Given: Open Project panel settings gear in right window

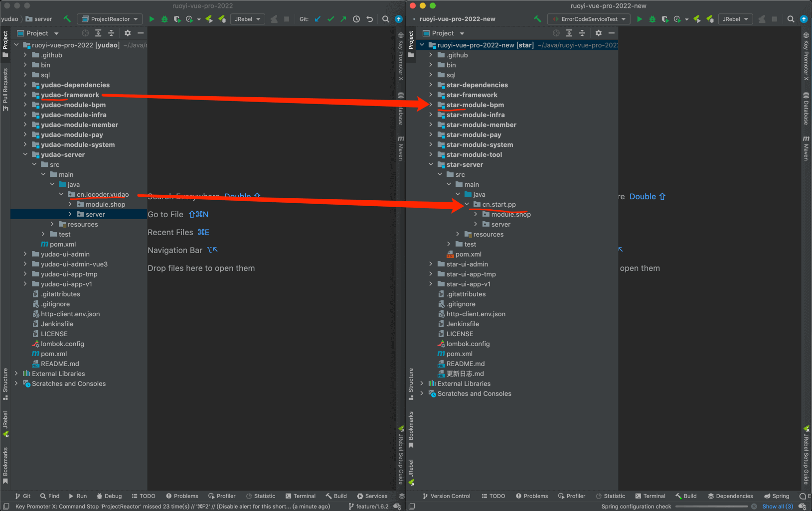Looking at the screenshot, I should click(598, 33).
